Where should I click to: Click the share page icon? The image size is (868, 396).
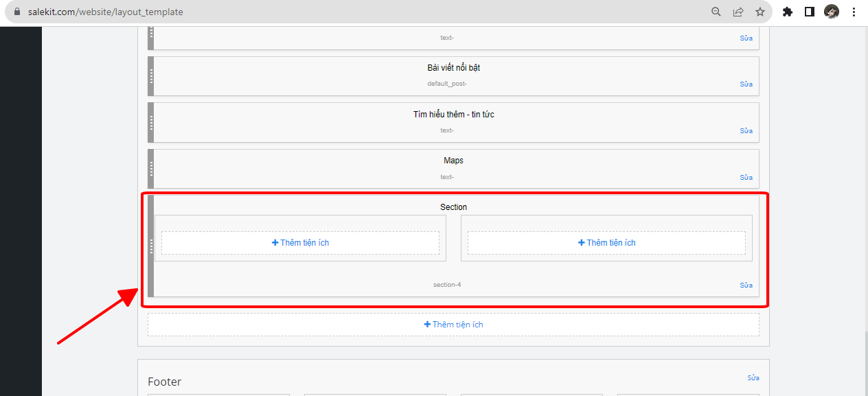(x=738, y=12)
